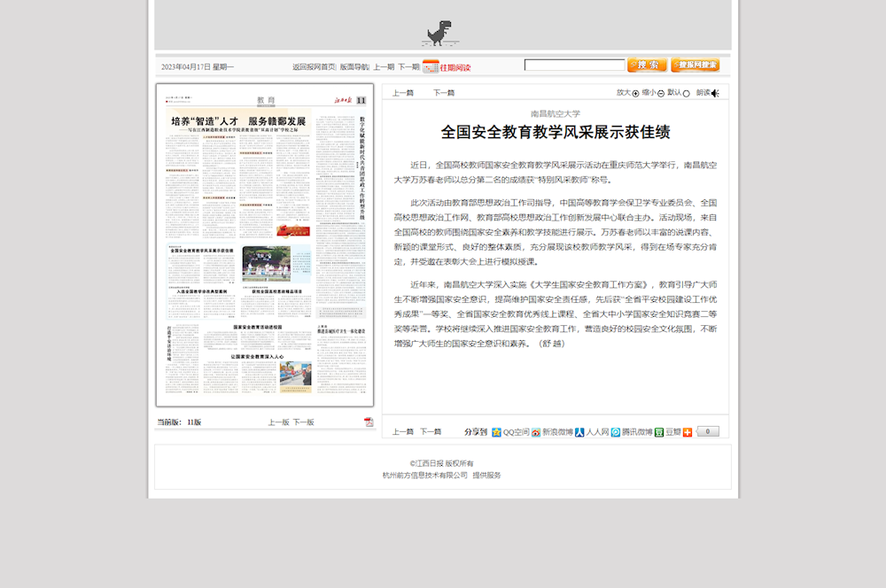Image resolution: width=886 pixels, height=588 pixels.
Task: Select the 放大 zoom-in radio button
Action: [x=634, y=92]
